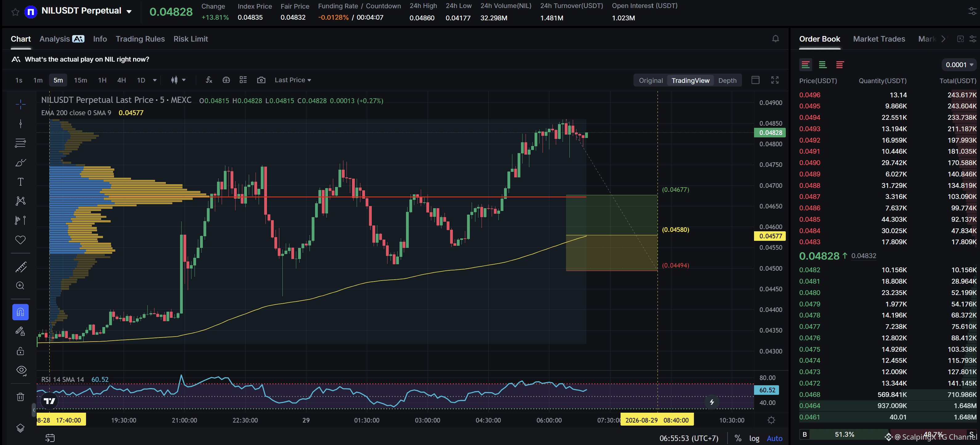Switch to the Market Trades tab

tap(879, 39)
